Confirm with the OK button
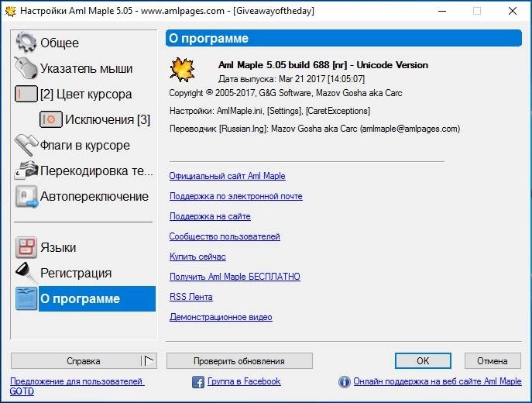This screenshot has width=532, height=403. click(x=423, y=361)
